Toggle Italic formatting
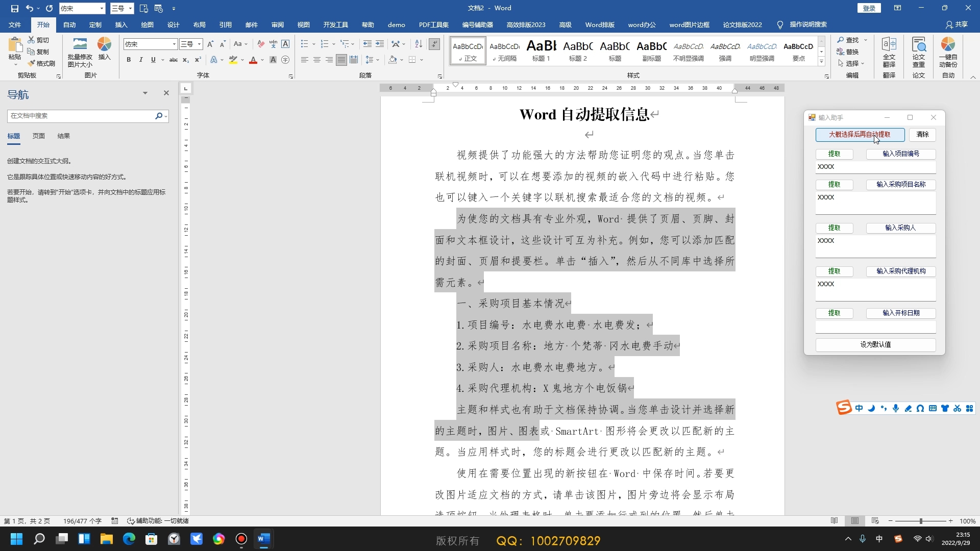The width and height of the screenshot is (980, 551). click(141, 60)
